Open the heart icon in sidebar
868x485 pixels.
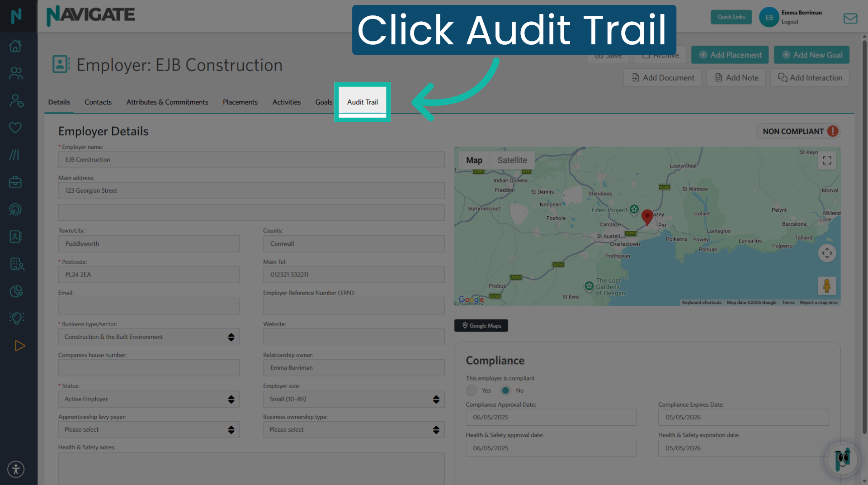point(15,128)
